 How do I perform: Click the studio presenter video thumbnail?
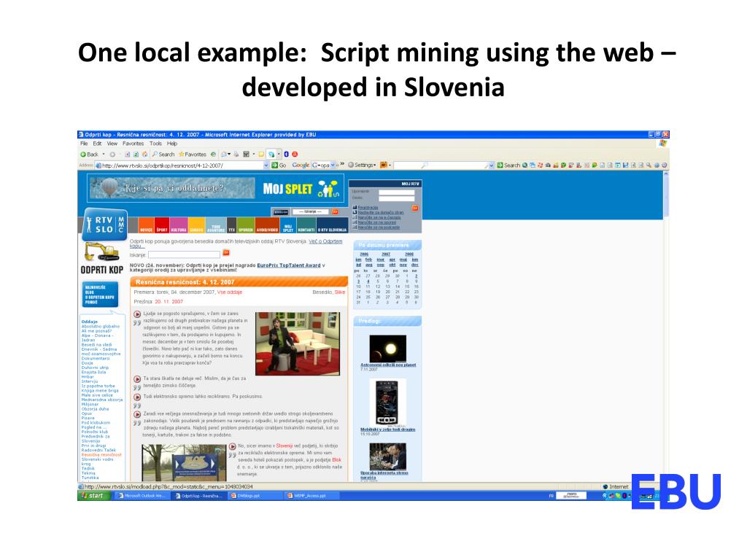[298, 343]
